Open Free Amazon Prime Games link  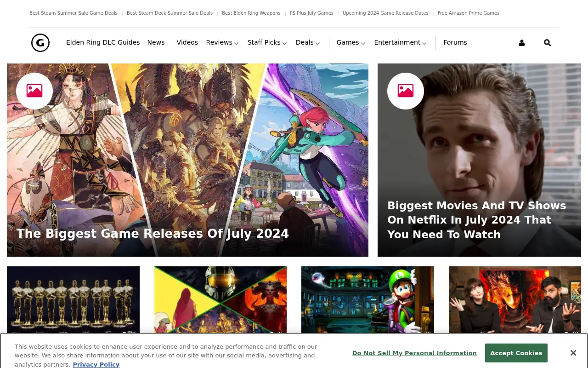click(469, 13)
